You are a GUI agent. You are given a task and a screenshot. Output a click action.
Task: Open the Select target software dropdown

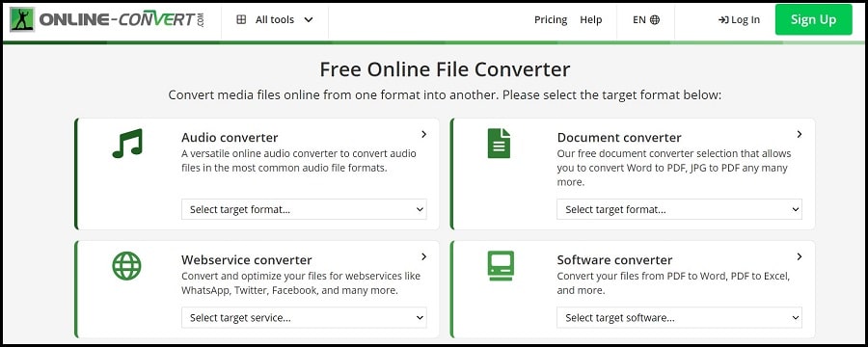pos(679,318)
